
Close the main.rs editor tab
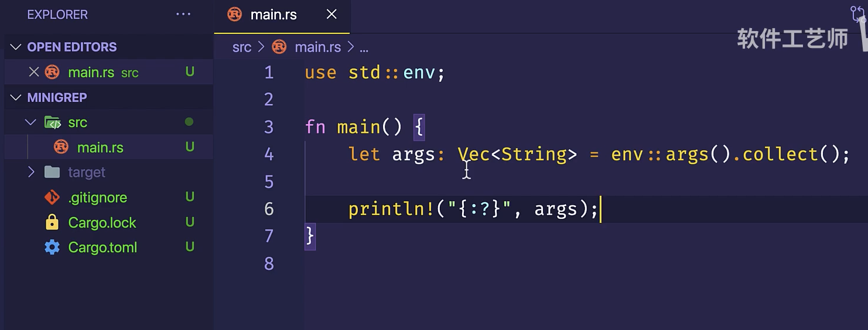tap(332, 15)
